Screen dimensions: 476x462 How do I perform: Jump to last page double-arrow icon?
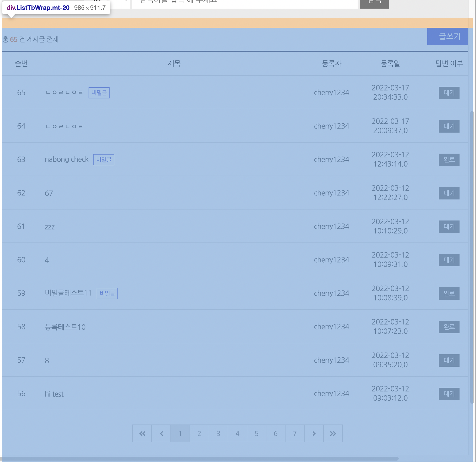pos(333,433)
